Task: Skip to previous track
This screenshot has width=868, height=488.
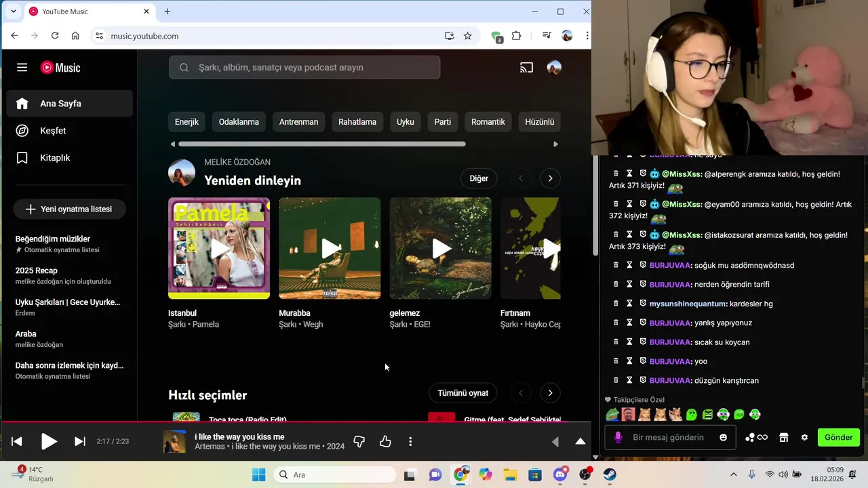Action: [17, 441]
